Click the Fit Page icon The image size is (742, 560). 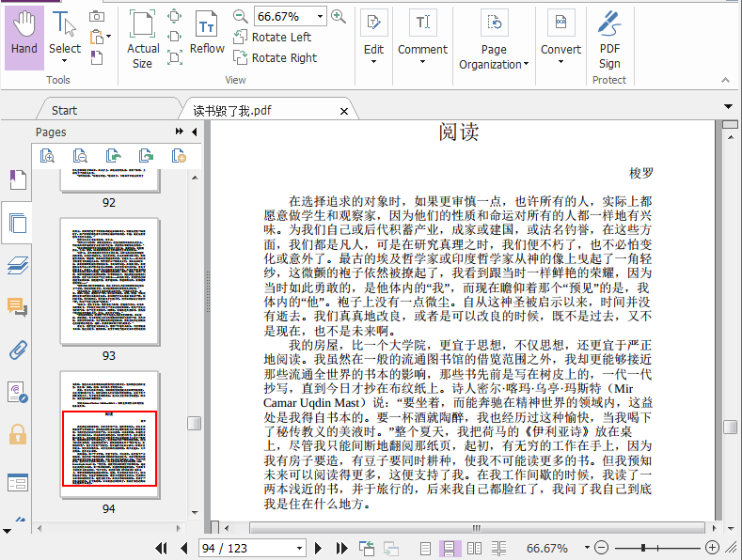174,16
